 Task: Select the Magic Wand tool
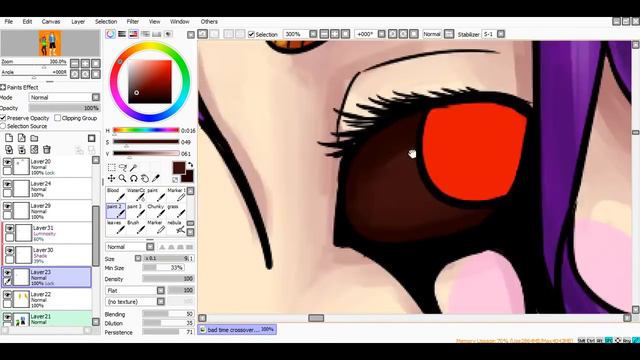(133, 167)
